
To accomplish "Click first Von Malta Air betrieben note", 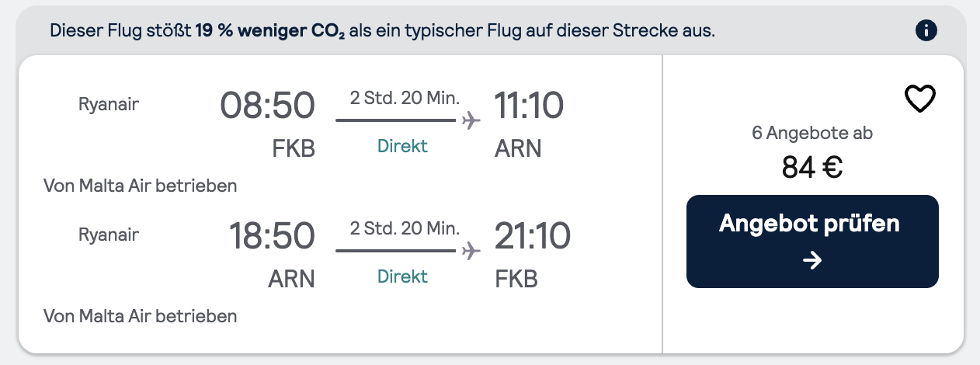I will (141, 186).
